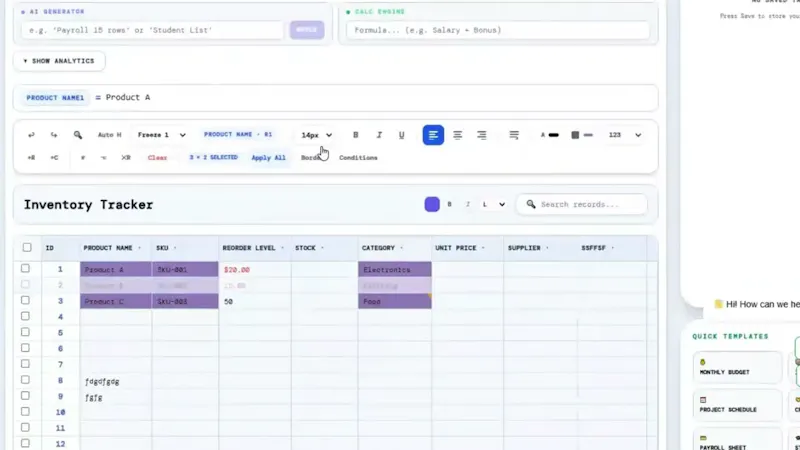This screenshot has height=450, width=800.
Task: Click the +C add column icon
Action: click(x=54, y=158)
